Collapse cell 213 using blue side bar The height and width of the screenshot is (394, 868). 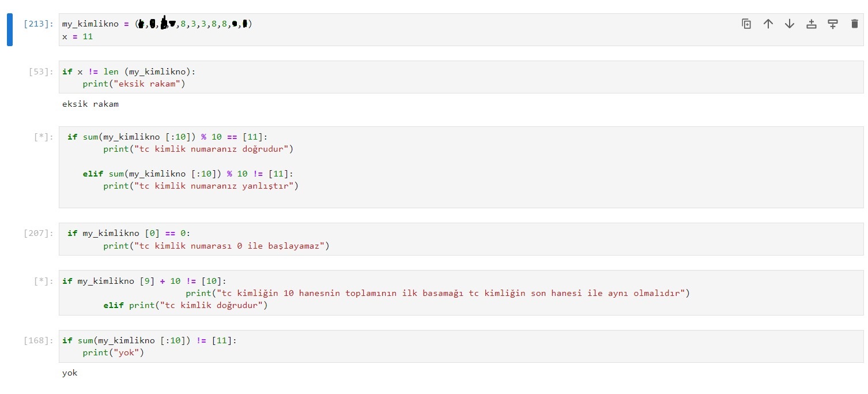(10, 30)
